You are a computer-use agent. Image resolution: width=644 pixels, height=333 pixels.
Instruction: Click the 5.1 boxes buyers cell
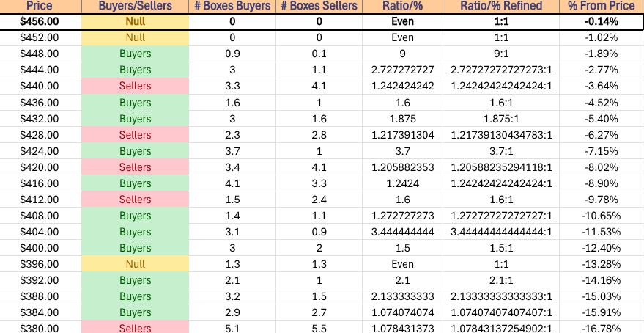[232, 328]
